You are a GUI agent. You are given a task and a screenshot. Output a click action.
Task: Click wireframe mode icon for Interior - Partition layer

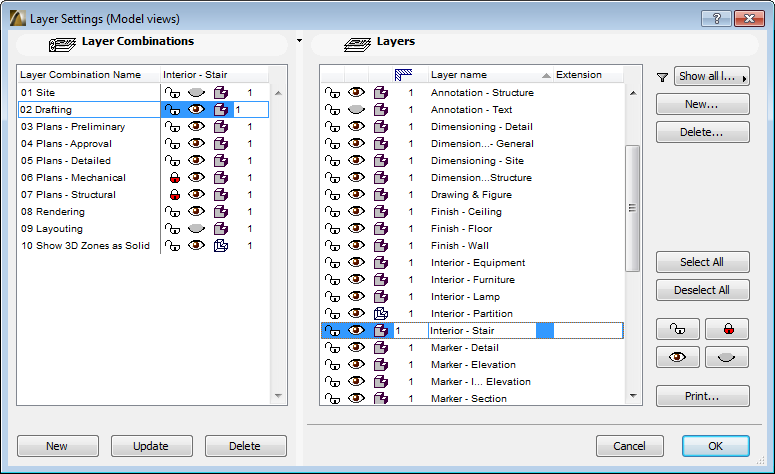pos(381,313)
